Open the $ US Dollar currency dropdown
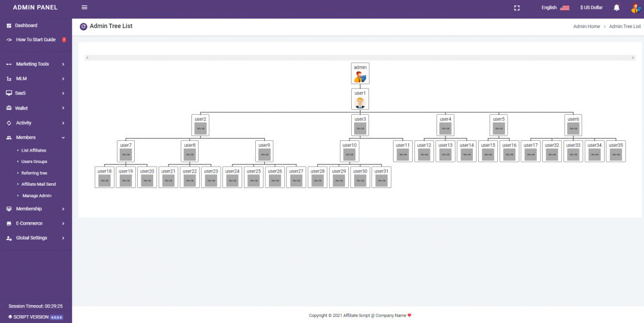Viewport: 644px width, 323px height. click(592, 8)
